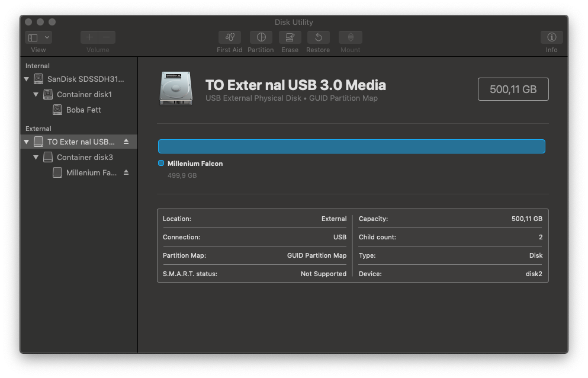Click the First Aid label
Screen dimensions: 588x378
[230, 50]
